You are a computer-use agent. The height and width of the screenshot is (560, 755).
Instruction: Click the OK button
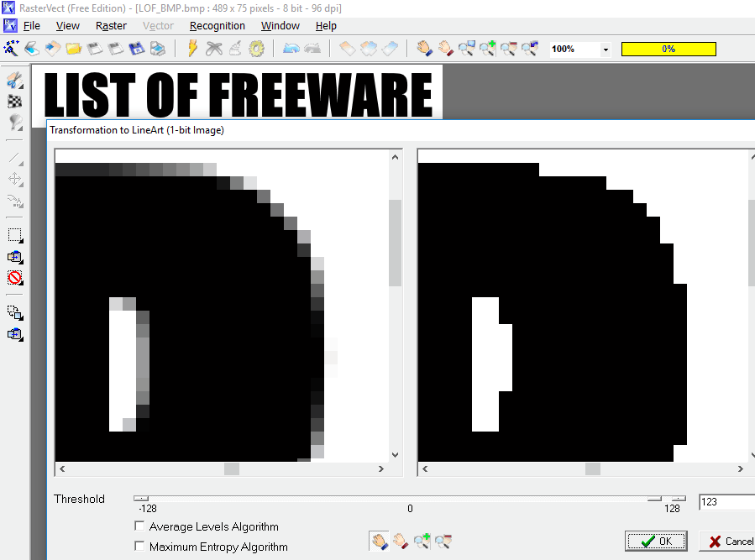[x=656, y=542]
